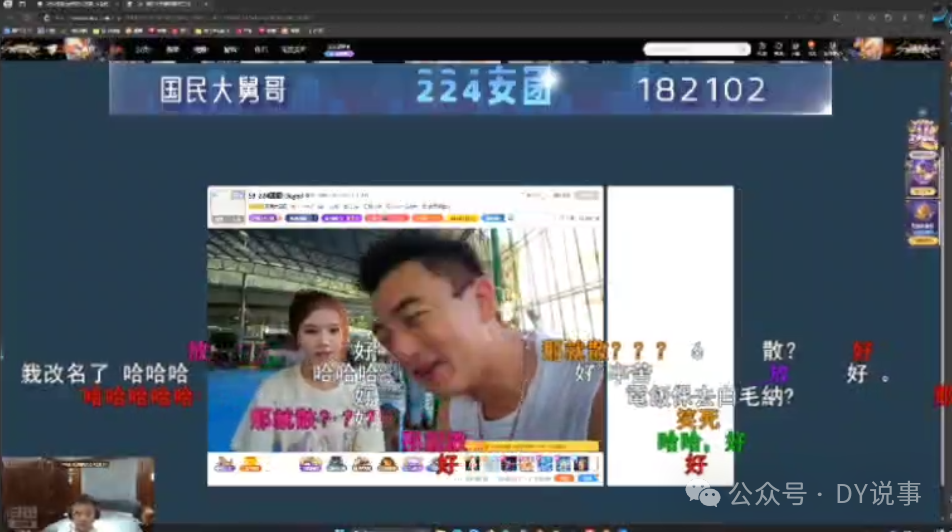
Task: Open the streamer avatar in the embedded stream header
Action: tap(227, 206)
